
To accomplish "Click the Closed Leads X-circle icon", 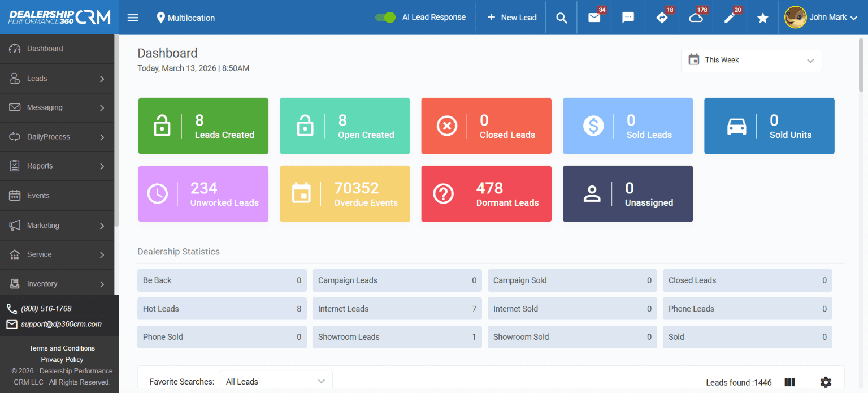I will click(x=447, y=126).
